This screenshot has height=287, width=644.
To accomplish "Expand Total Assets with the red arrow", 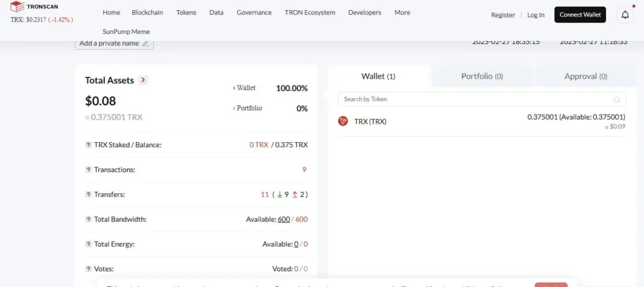I will click(143, 80).
